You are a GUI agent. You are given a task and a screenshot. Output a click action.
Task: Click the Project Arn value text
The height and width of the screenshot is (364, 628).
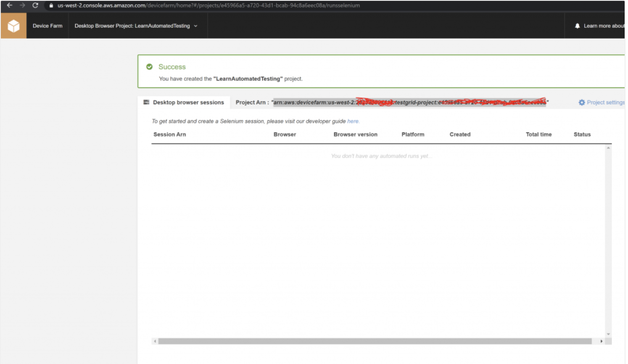click(x=410, y=102)
